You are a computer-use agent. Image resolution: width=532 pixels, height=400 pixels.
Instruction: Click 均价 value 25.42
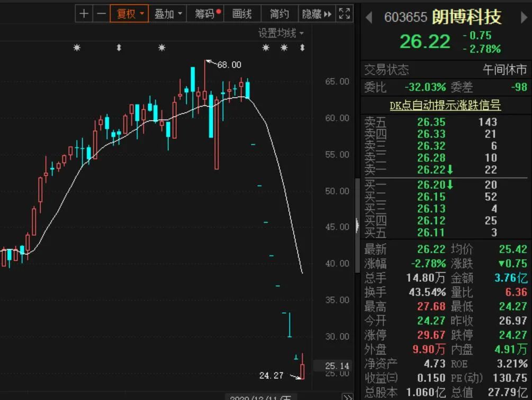click(x=513, y=249)
